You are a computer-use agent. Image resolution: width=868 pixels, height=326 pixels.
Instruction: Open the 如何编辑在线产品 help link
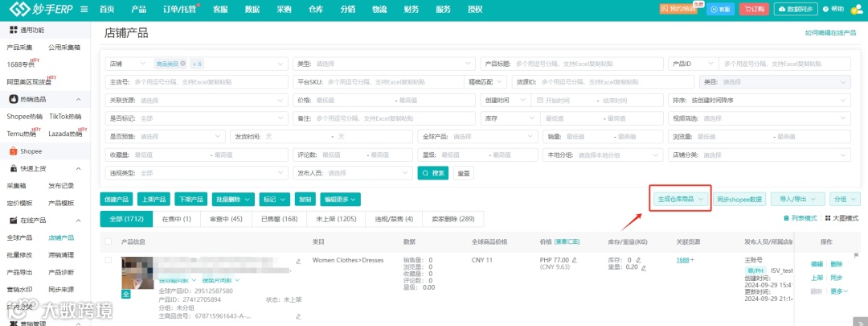tap(830, 33)
